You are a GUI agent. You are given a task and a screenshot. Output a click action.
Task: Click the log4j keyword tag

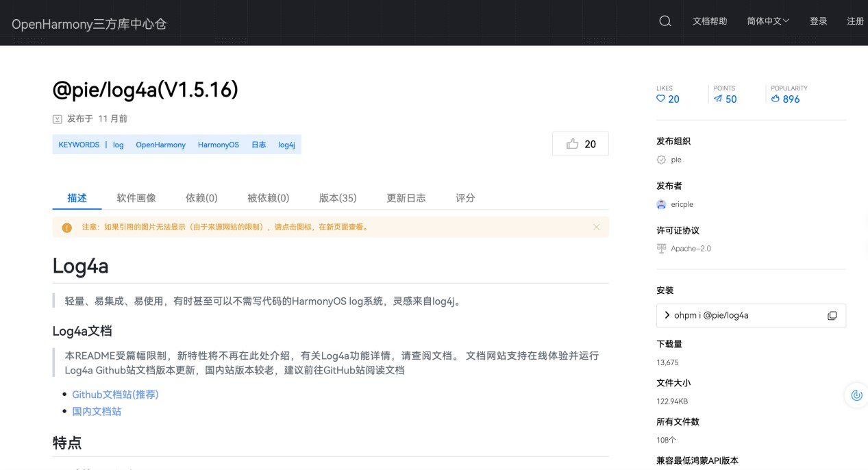286,145
